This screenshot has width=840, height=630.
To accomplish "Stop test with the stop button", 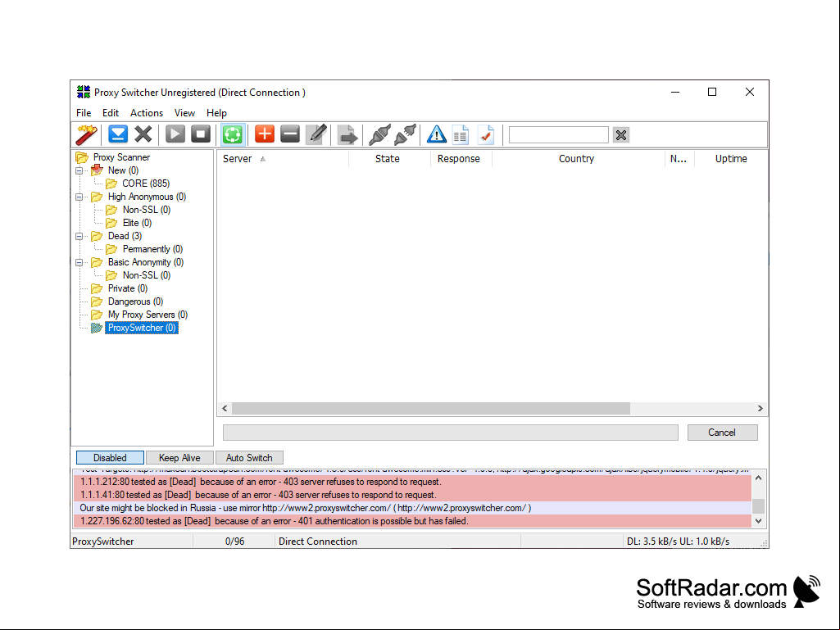I will point(201,134).
